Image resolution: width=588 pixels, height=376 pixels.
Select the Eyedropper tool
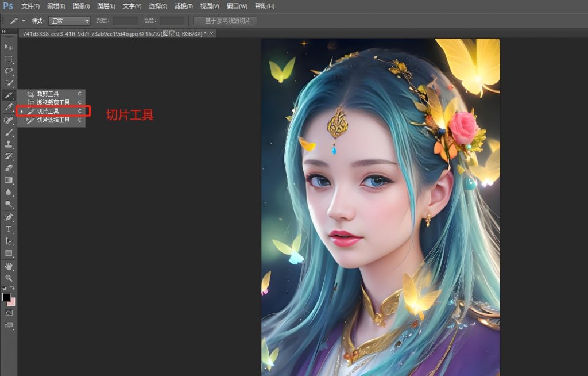9,108
